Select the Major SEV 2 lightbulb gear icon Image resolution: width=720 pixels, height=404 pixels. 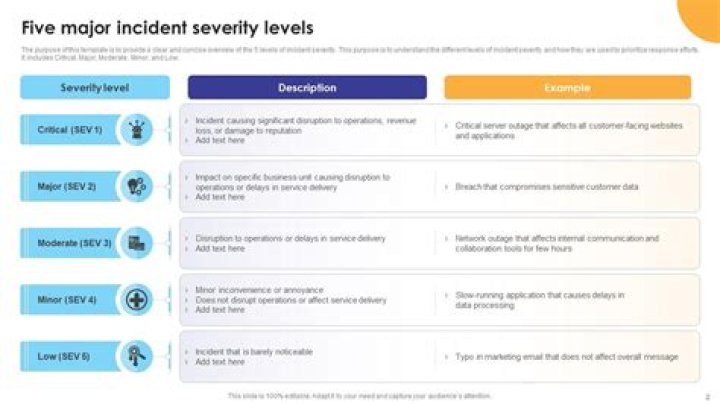[136, 186]
